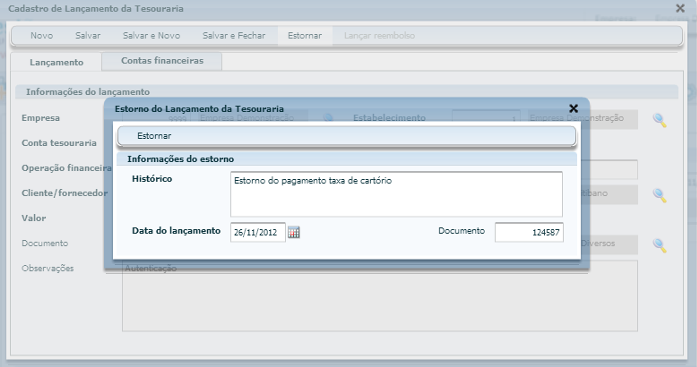Viewport: 697px width, 367px height.
Task: Click Estornar in the estorno dialog toolbar
Action: (154, 136)
